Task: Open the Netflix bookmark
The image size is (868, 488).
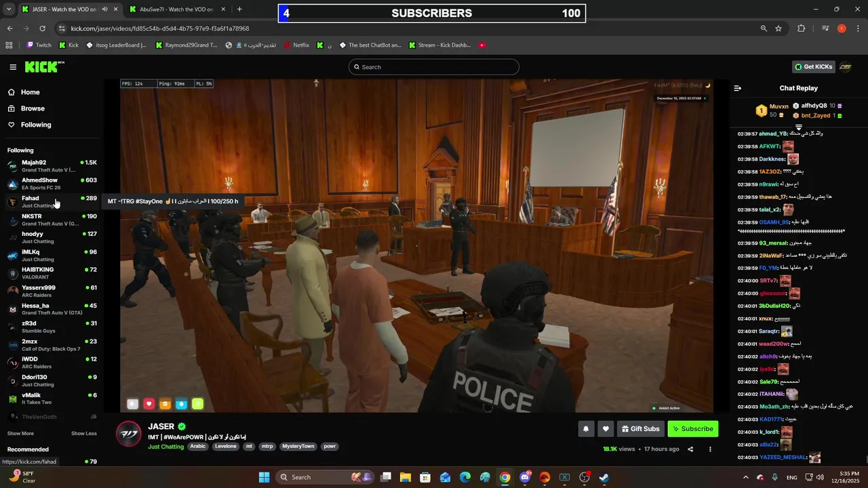Action: coord(296,45)
